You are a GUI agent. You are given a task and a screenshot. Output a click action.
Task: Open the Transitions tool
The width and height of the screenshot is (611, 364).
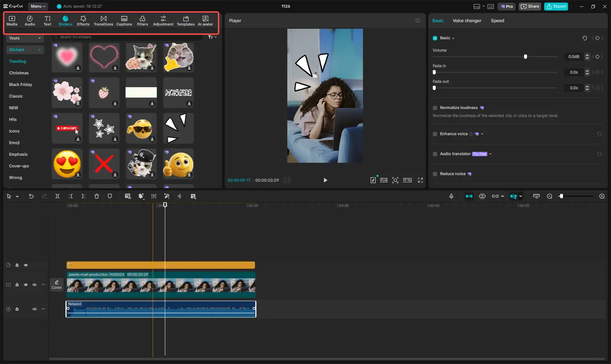pos(103,21)
